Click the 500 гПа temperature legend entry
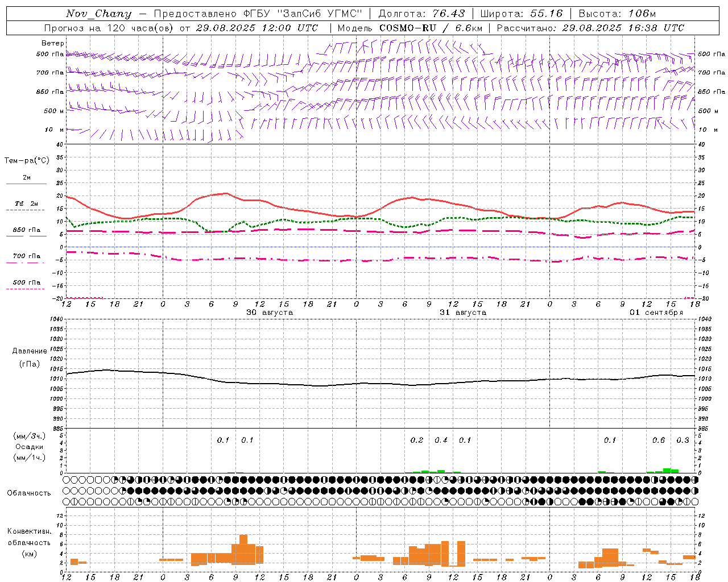The width and height of the screenshot is (728, 582). (x=26, y=285)
